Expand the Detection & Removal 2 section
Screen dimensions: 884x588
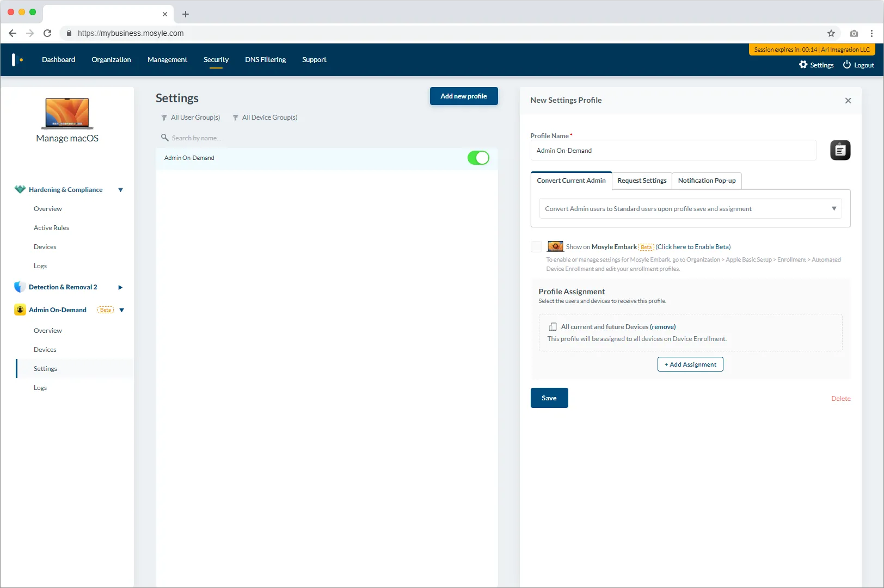tap(120, 287)
